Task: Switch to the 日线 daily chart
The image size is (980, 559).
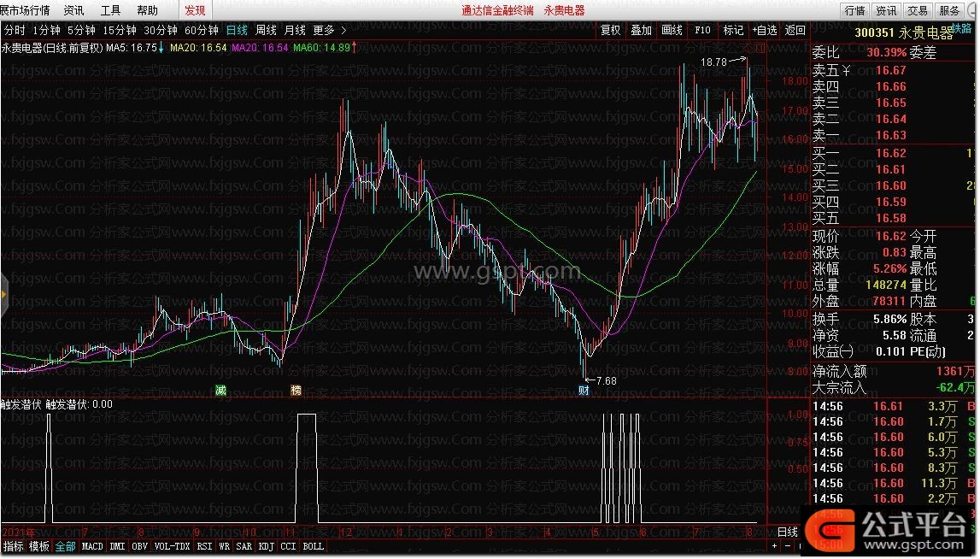Action: click(x=237, y=30)
